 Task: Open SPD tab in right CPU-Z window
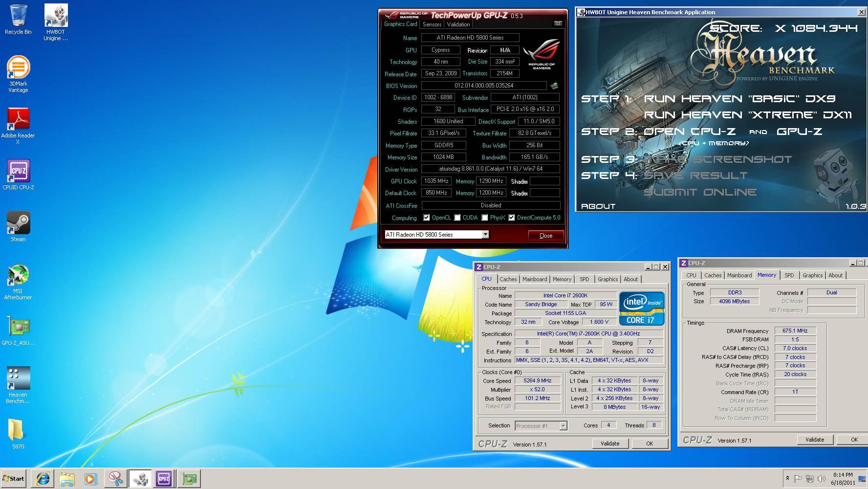789,275
